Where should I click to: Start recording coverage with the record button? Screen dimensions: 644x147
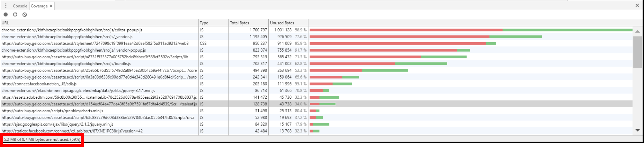point(6,15)
